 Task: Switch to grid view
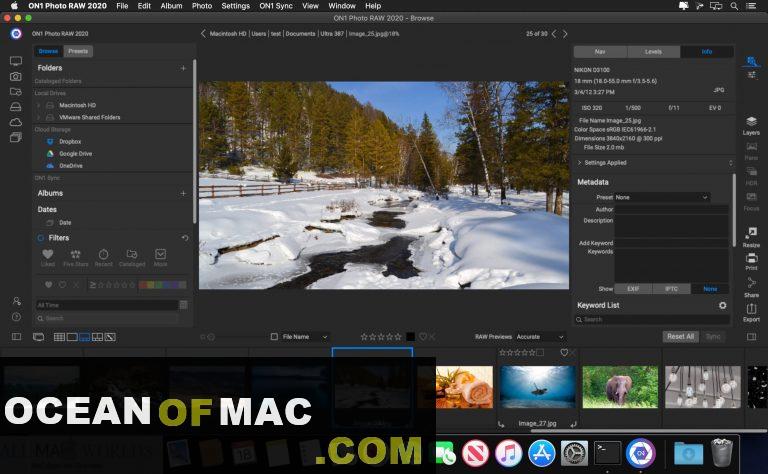(x=59, y=337)
